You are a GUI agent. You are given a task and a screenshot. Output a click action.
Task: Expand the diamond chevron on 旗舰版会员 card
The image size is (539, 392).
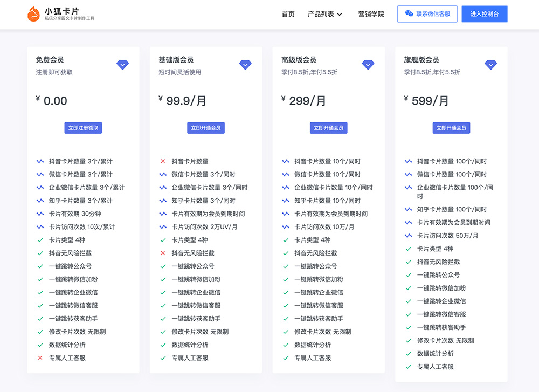pyautogui.click(x=491, y=64)
